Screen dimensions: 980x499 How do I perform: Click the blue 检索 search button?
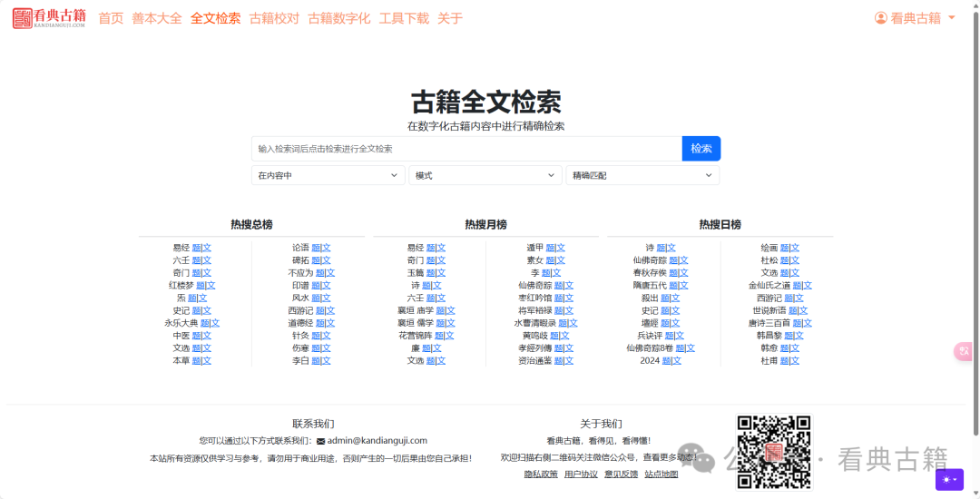pyautogui.click(x=701, y=149)
